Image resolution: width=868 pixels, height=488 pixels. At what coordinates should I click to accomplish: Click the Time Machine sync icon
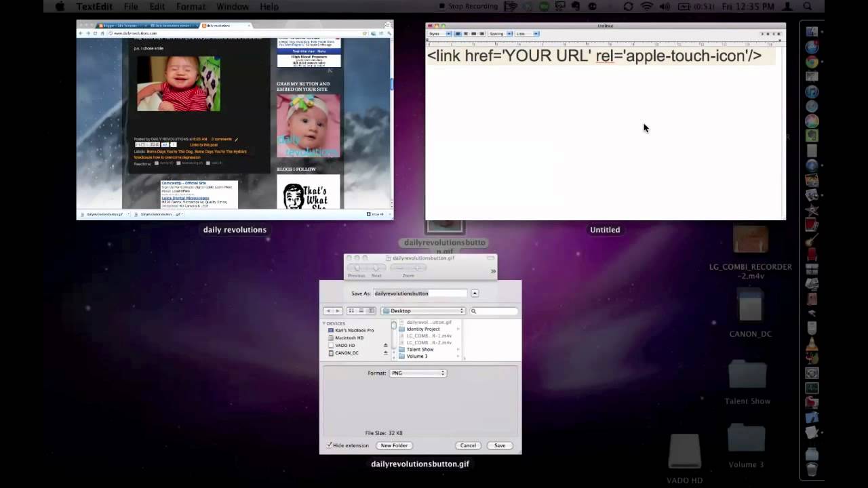pyautogui.click(x=629, y=6)
